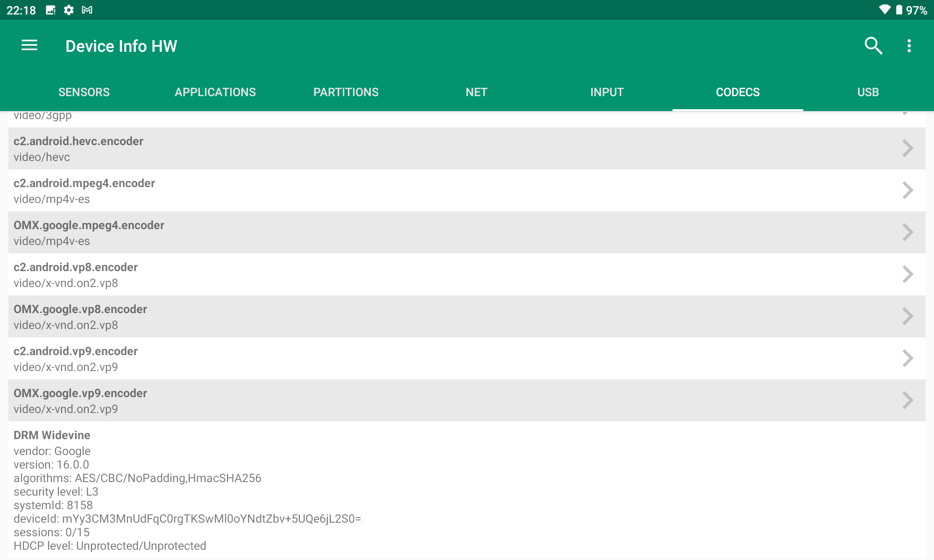This screenshot has width=934, height=560.
Task: Switch to the PARTITIONS tab
Action: point(346,92)
